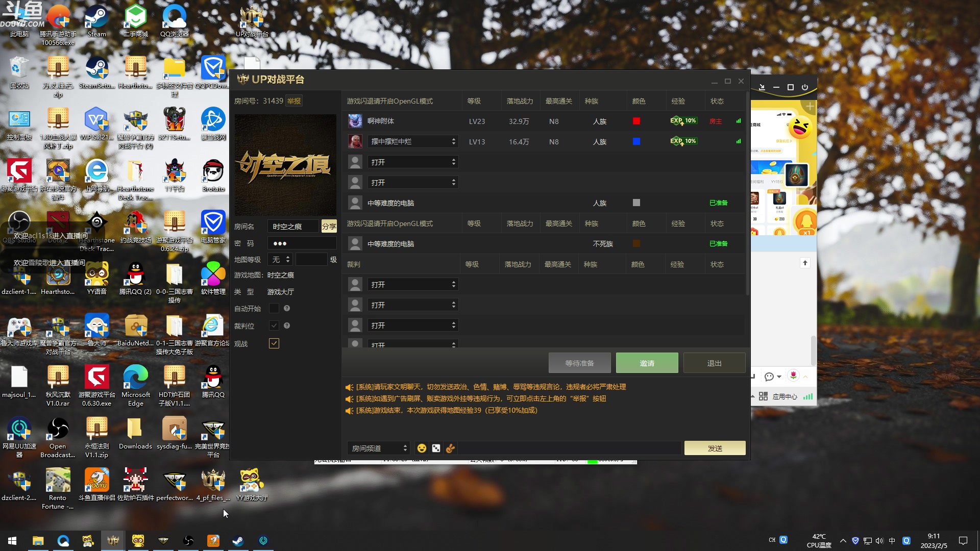This screenshot has width=980, height=551.
Task: Click 啊神附体 player avatar
Action: pos(355,121)
